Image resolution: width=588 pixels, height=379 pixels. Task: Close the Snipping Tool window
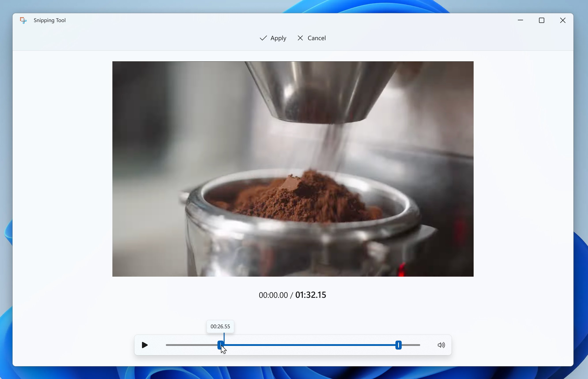click(x=563, y=20)
